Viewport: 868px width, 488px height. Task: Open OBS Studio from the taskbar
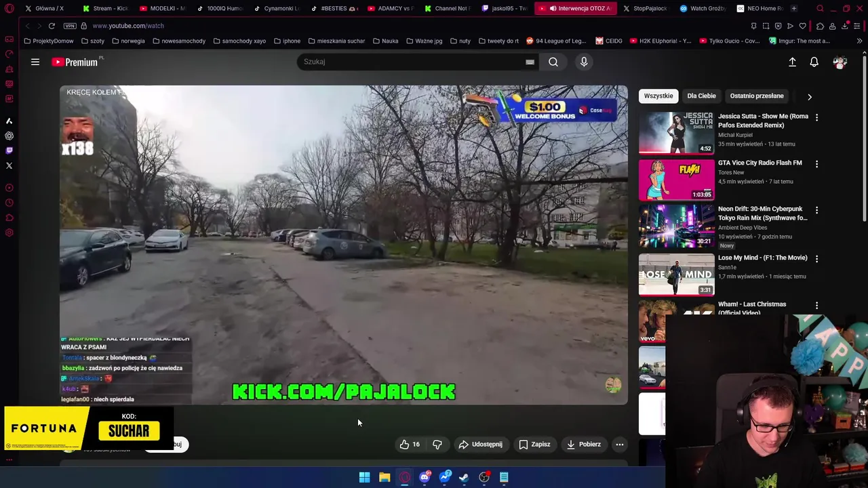[x=484, y=477]
